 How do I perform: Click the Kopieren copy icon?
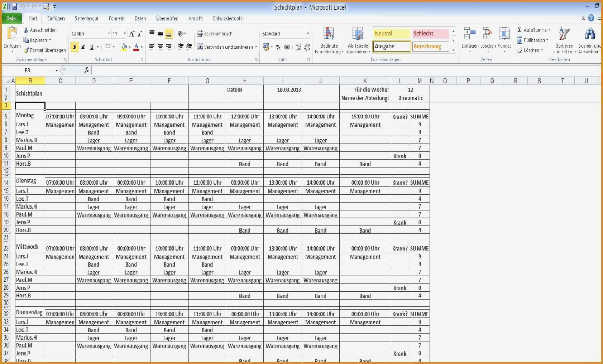(26, 40)
